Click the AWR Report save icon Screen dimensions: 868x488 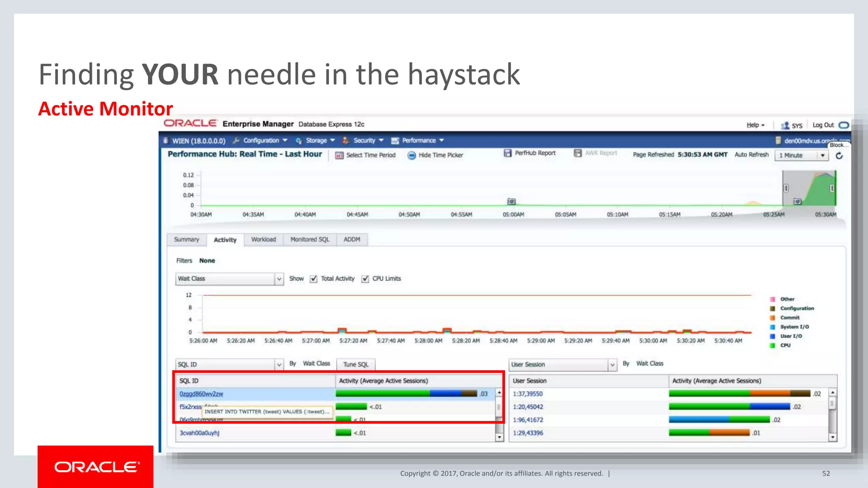pyautogui.click(x=578, y=153)
